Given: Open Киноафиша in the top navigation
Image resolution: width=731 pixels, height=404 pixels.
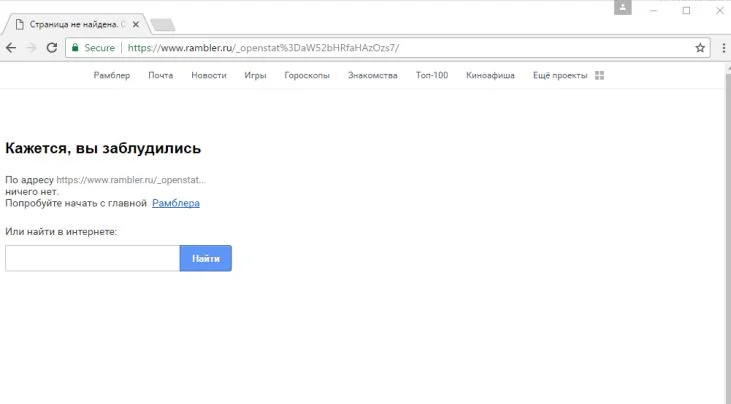Looking at the screenshot, I should tap(490, 75).
